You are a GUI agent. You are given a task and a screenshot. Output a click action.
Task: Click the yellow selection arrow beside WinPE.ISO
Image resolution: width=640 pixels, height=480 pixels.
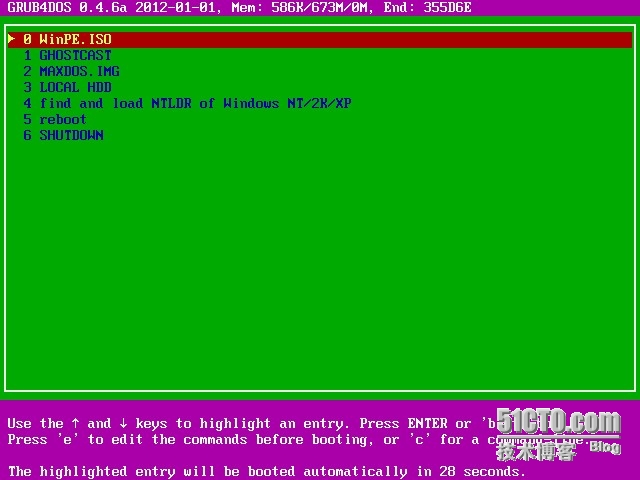click(11, 39)
